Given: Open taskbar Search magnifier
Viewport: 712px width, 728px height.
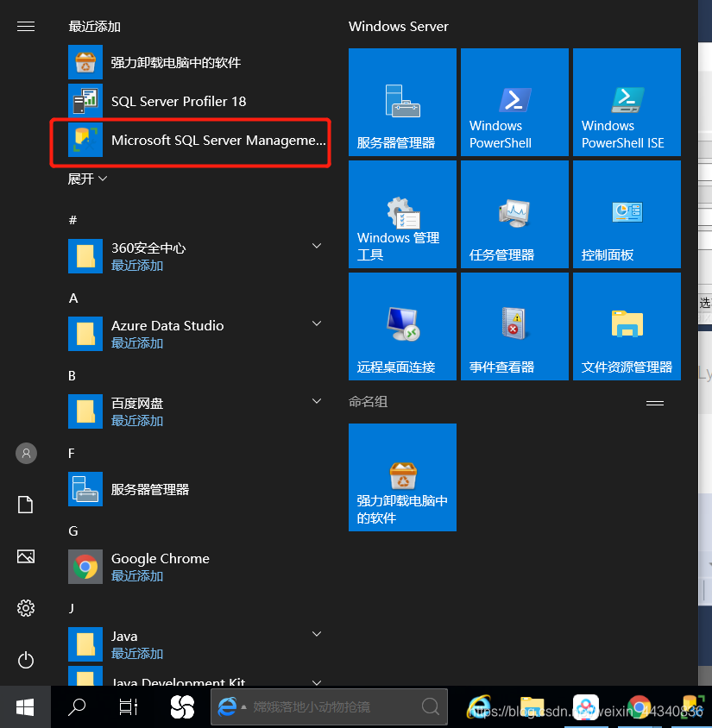Looking at the screenshot, I should tap(77, 707).
